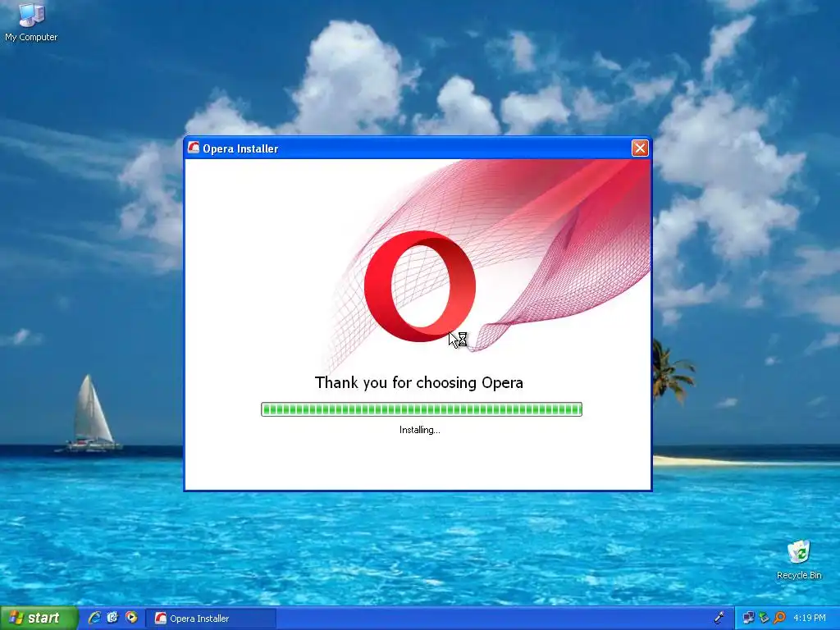This screenshot has width=840, height=630.
Task: Click the network computers tray icon
Action: point(748,618)
